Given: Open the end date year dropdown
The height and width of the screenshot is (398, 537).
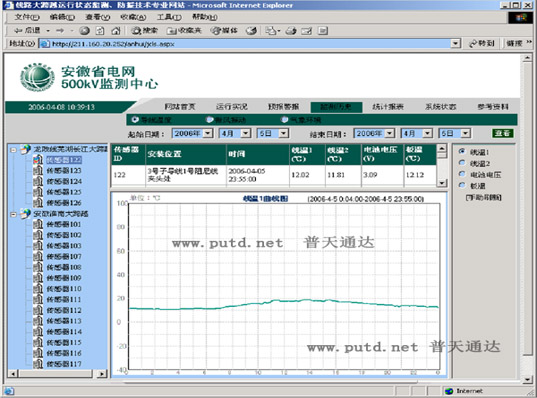Looking at the screenshot, I should 389,133.
